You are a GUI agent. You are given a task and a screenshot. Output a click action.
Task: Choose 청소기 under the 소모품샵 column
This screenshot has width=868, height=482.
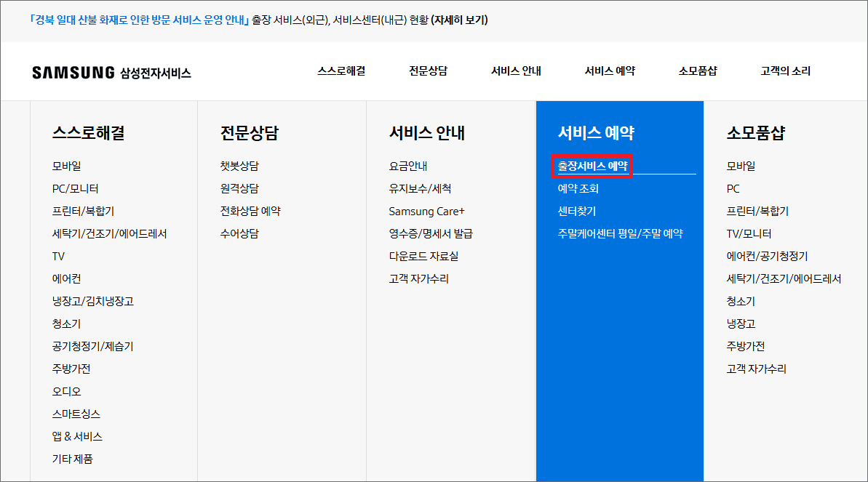741,301
